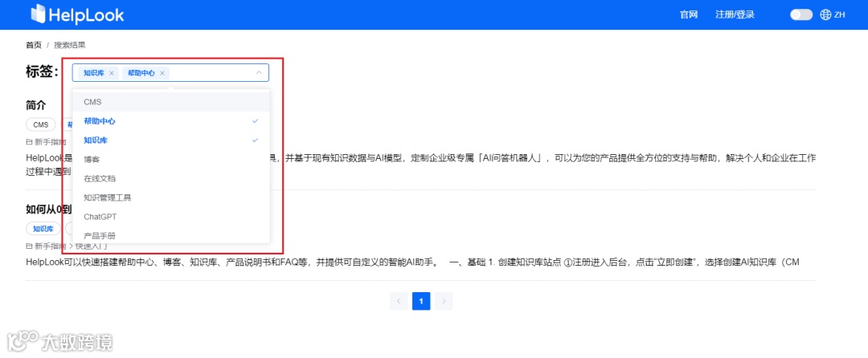Image resolution: width=868 pixels, height=358 pixels.
Task: Select 知识管理工具 in the tag list
Action: click(x=171, y=197)
